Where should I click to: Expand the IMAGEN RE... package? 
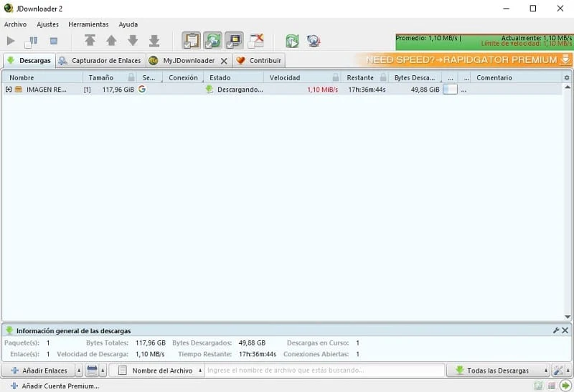pos(9,90)
